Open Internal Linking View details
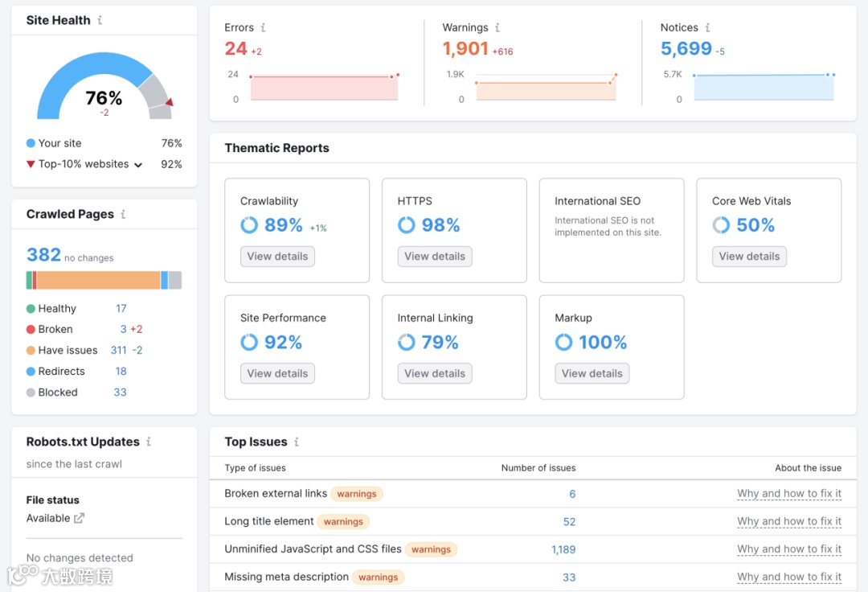Image resolution: width=868 pixels, height=592 pixels. click(x=435, y=373)
